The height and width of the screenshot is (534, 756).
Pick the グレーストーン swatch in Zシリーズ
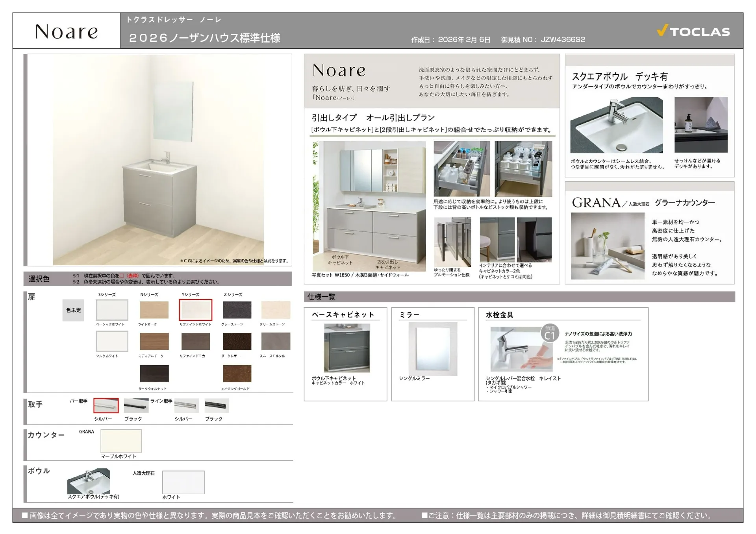pyautogui.click(x=237, y=310)
